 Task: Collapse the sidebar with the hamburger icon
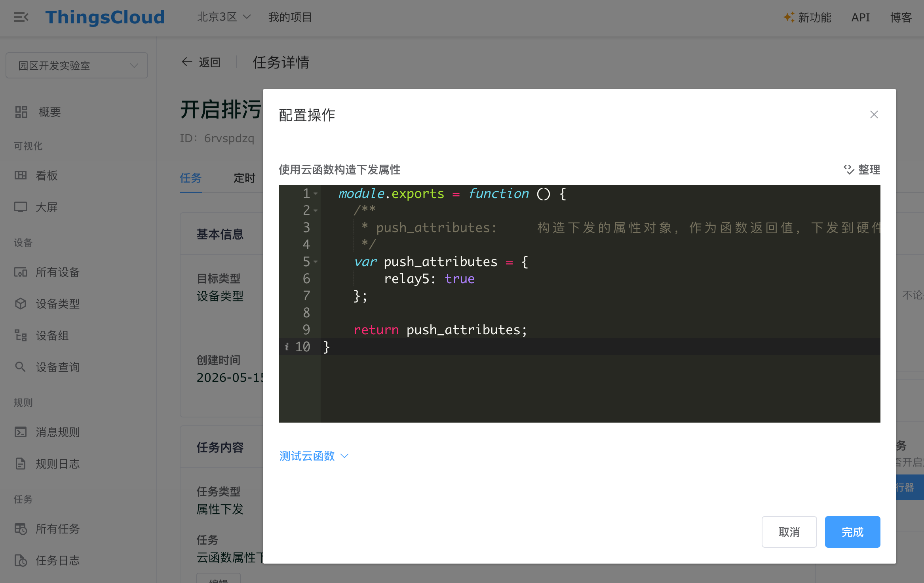click(x=21, y=17)
